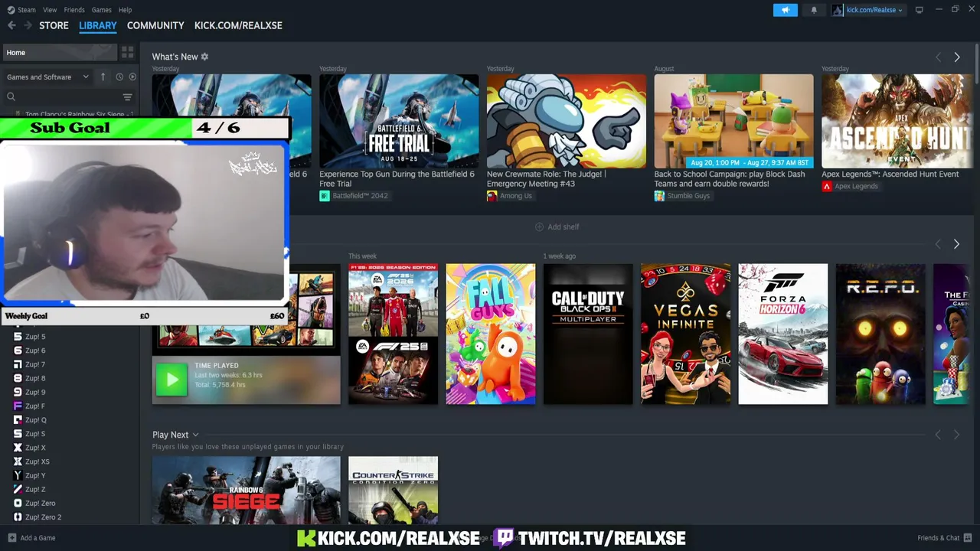Viewport: 980px width, 551px height.
Task: Open the KICK.COM/REALXSE profile tab
Action: click(x=238, y=25)
